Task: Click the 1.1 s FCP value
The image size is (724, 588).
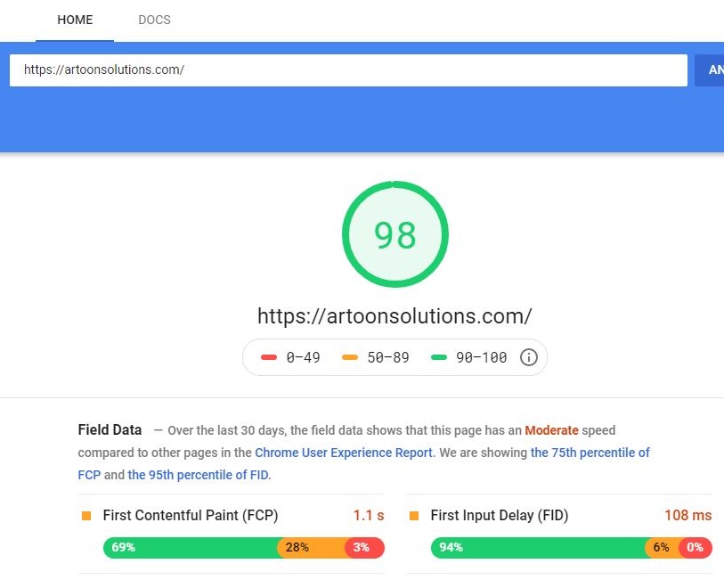Action: 369,516
